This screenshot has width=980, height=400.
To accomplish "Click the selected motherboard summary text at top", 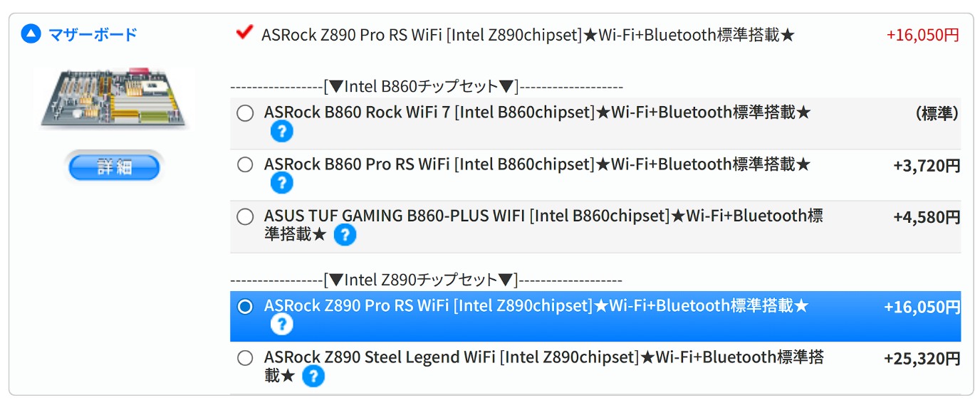I will pos(527,35).
